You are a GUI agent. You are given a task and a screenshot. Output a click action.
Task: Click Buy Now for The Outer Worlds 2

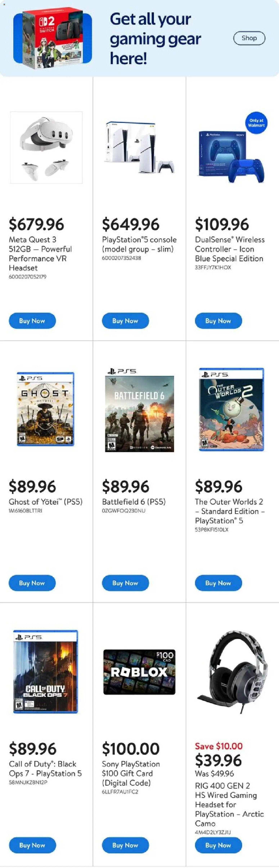[x=218, y=583]
